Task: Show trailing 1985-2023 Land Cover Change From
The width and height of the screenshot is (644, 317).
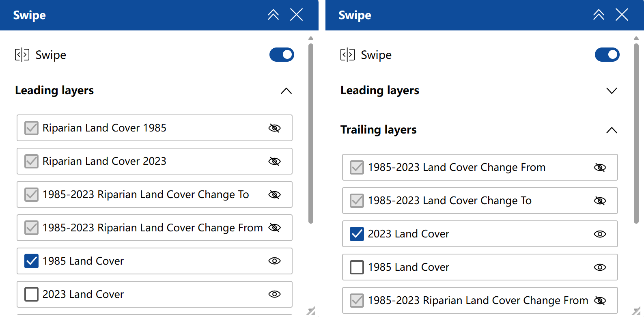Action: tap(600, 168)
